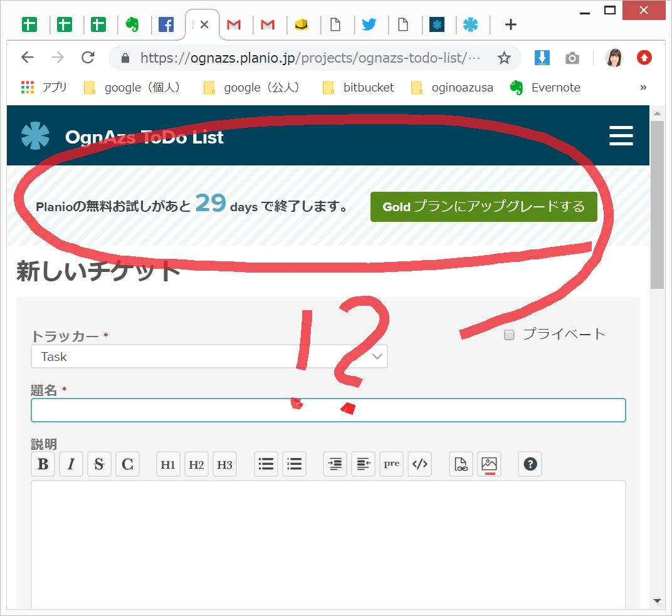Click the blue download extension icon
The image size is (672, 616).
coord(542,58)
